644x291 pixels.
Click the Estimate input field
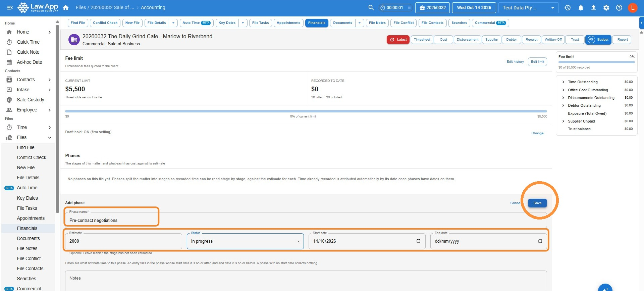coord(123,241)
